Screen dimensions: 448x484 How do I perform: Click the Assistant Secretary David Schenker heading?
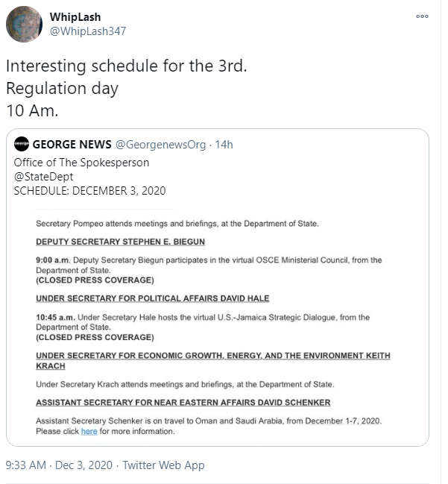(x=183, y=403)
